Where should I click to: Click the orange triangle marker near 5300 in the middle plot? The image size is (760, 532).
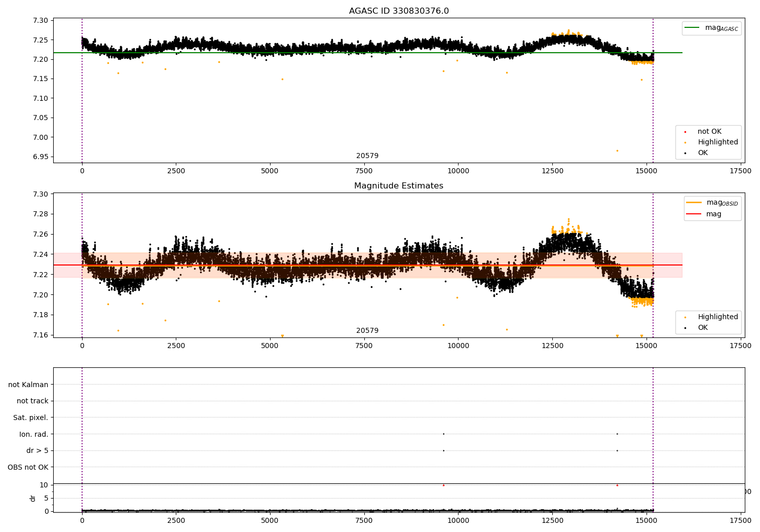[282, 336]
